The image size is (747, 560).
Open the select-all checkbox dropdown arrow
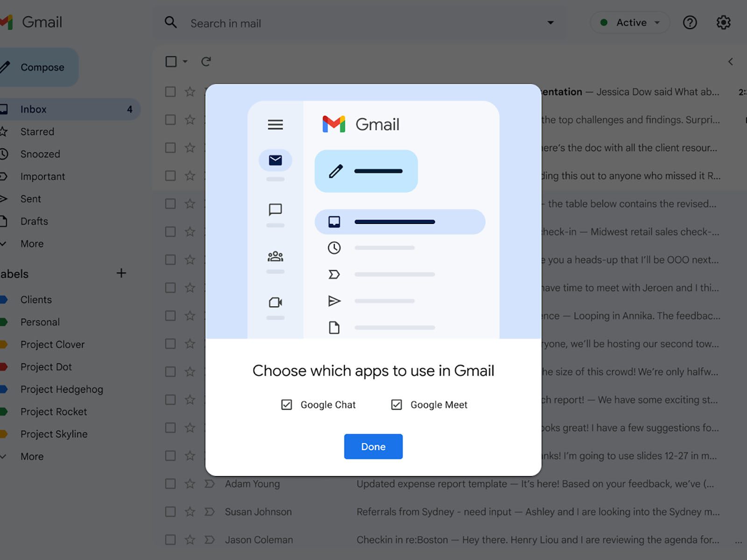pos(185,62)
